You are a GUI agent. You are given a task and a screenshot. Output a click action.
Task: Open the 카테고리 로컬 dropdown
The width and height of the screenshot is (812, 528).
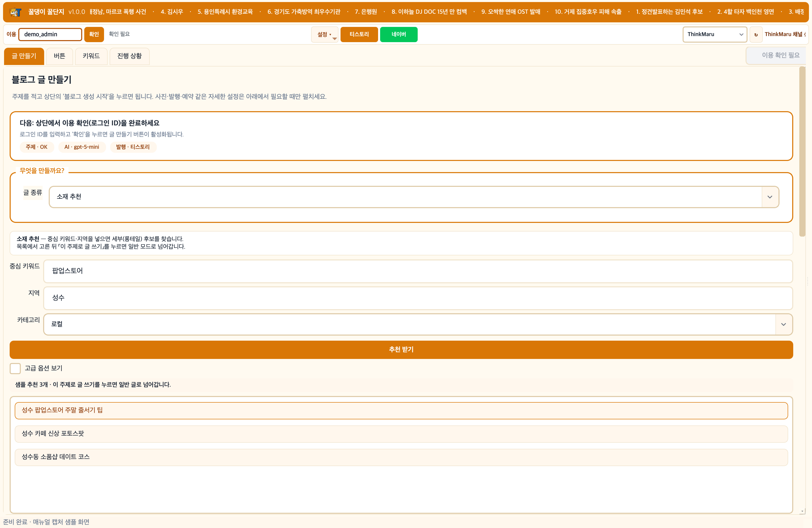(418, 324)
